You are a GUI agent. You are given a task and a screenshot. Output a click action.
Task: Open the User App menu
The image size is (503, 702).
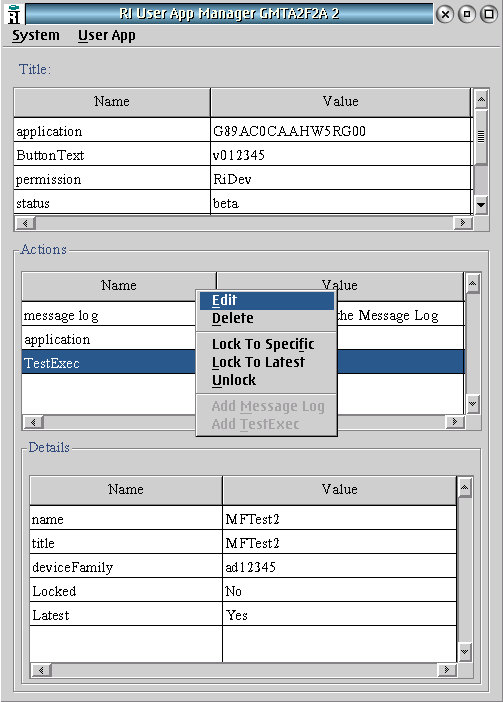[x=107, y=35]
